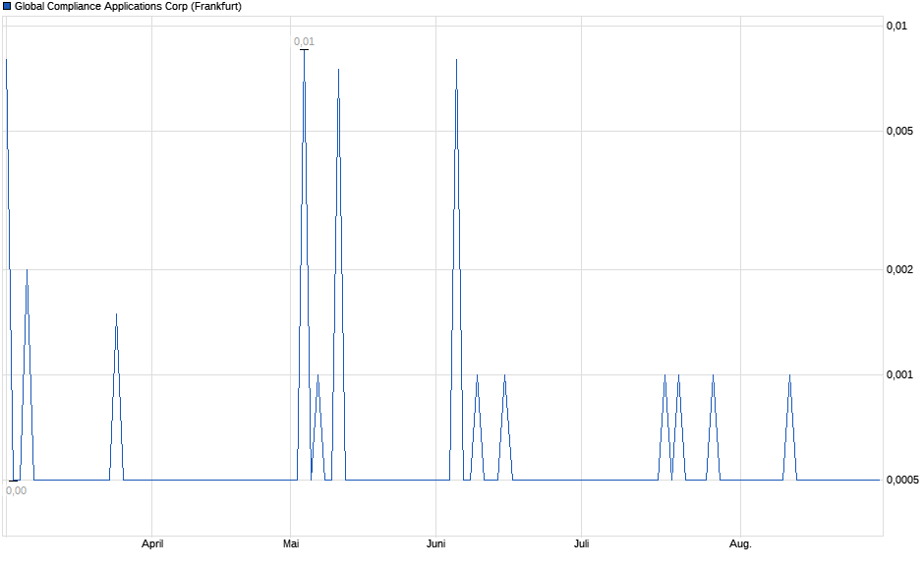Screen dimensions: 924x569
Task: Click the 0,01 high marker annotation
Action: click(304, 41)
